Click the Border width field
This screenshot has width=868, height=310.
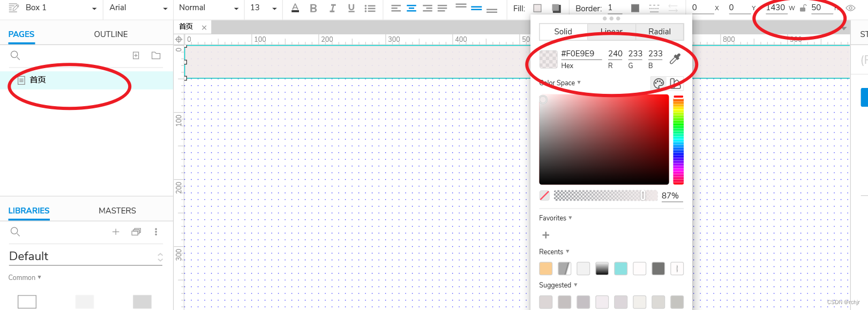(x=614, y=8)
